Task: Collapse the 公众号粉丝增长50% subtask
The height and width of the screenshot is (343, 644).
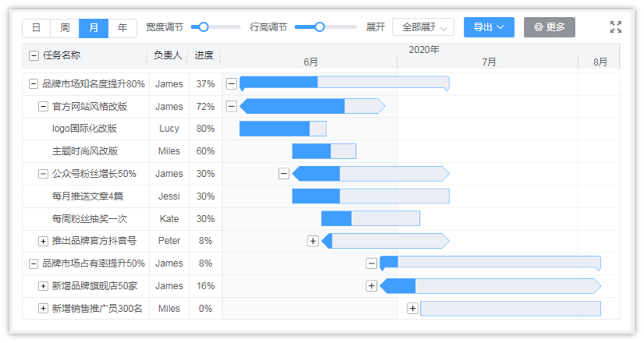Action: coord(44,174)
